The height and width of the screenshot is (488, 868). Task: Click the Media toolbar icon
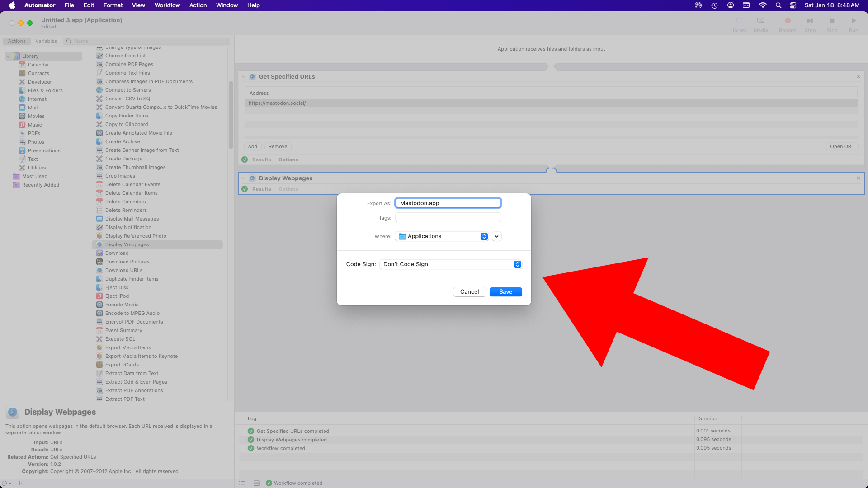[761, 21]
